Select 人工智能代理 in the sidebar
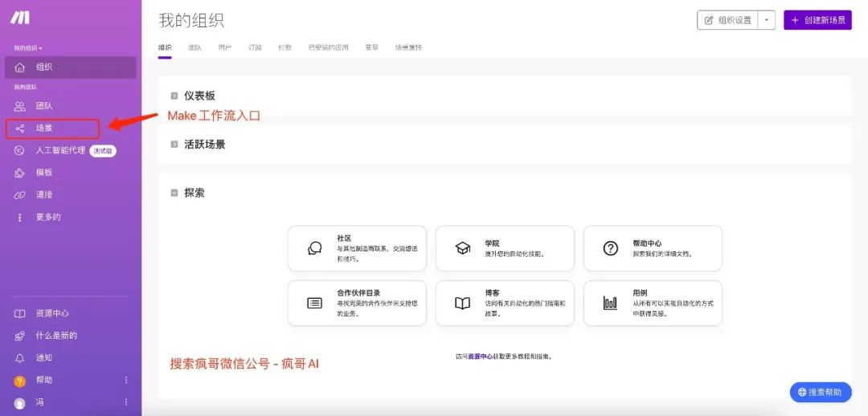 click(x=70, y=150)
